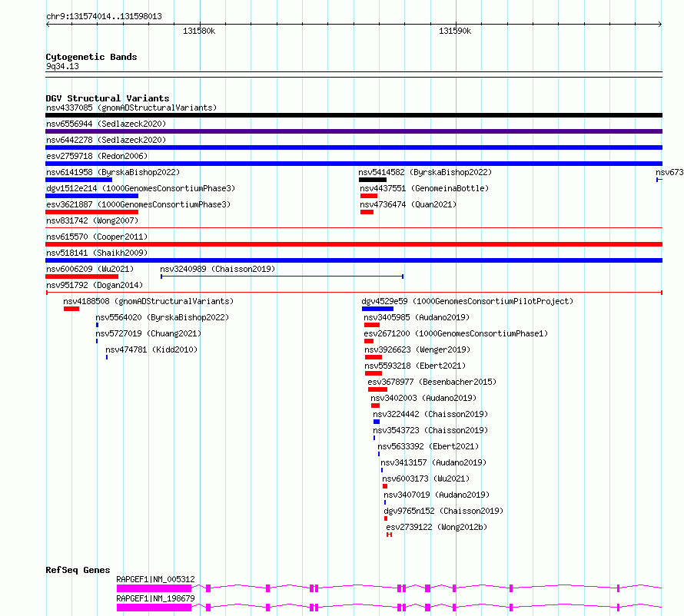
Task: Click the Cytogenetic Bands track title
Action: point(91,57)
